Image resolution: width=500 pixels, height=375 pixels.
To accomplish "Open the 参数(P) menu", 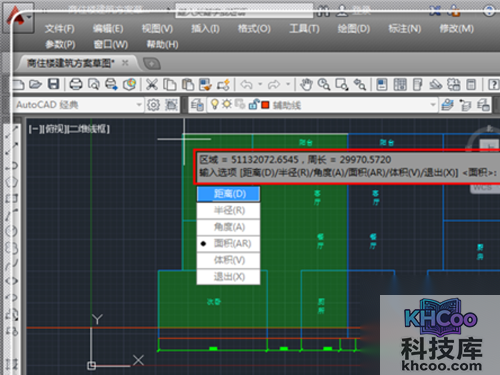I will pyautogui.click(x=60, y=44).
